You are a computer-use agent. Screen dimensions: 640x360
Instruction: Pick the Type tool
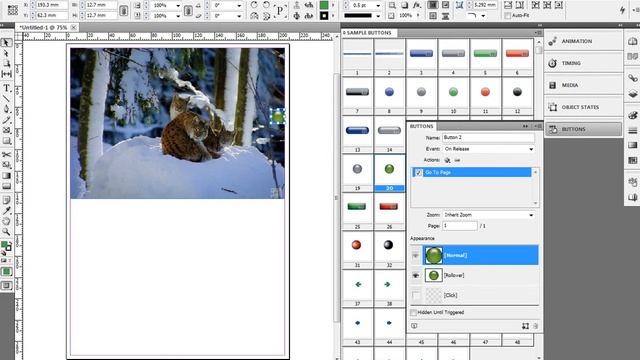point(6,88)
